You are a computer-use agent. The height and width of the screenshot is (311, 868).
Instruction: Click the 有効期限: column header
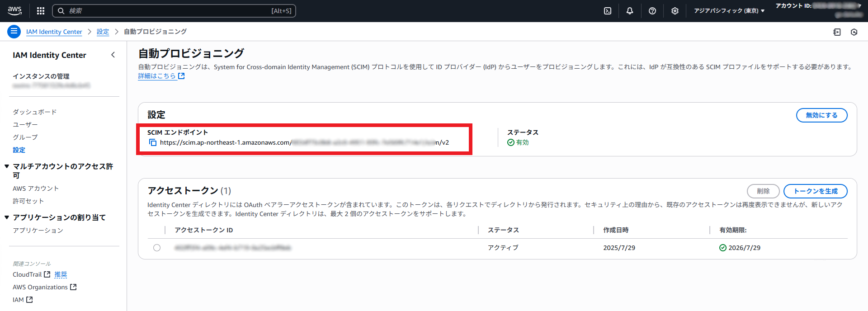coord(733,230)
